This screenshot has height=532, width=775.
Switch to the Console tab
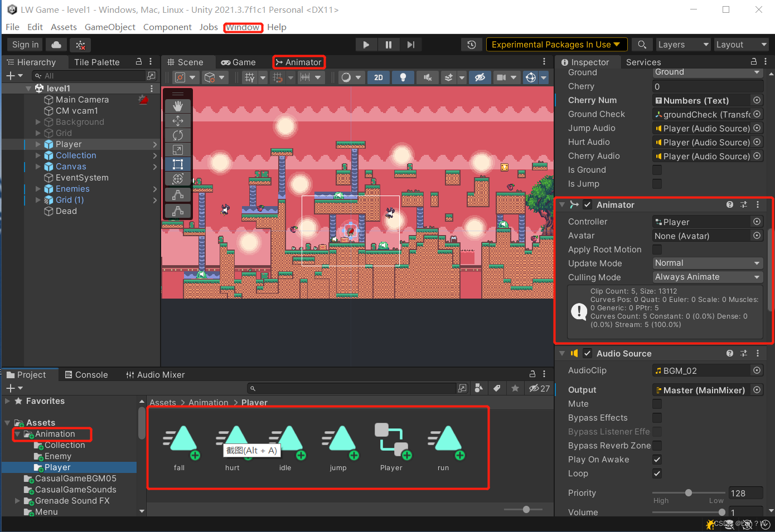point(86,375)
